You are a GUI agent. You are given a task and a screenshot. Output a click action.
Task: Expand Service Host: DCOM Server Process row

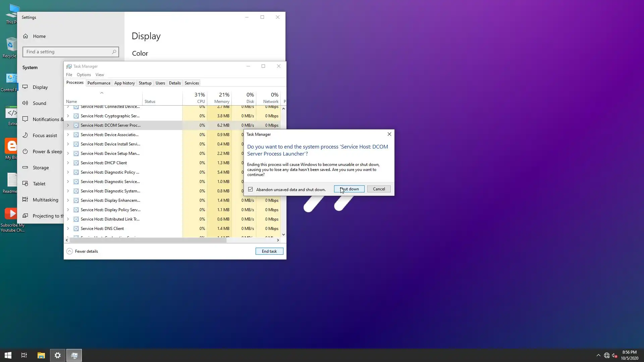pos(68,125)
